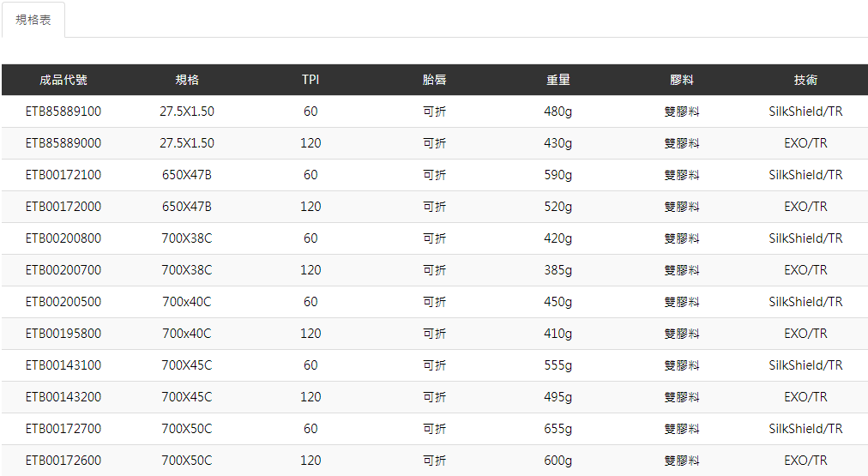Click the 385g weight cell
This screenshot has height=476, width=868.
tap(558, 270)
